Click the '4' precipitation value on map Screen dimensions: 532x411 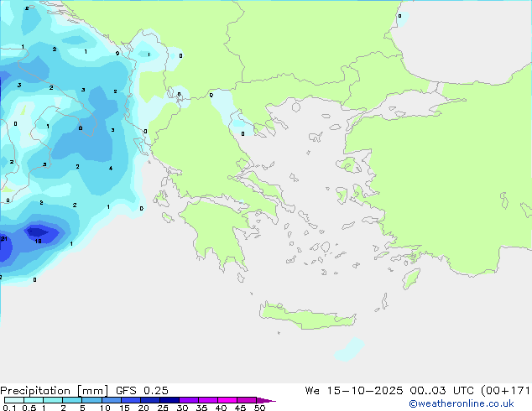[111, 169]
